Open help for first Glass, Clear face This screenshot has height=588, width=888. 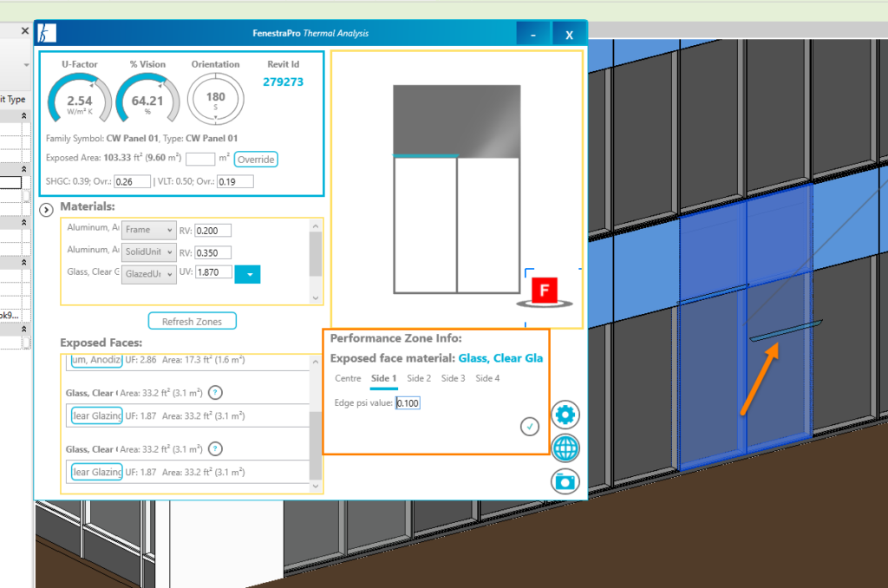[215, 393]
